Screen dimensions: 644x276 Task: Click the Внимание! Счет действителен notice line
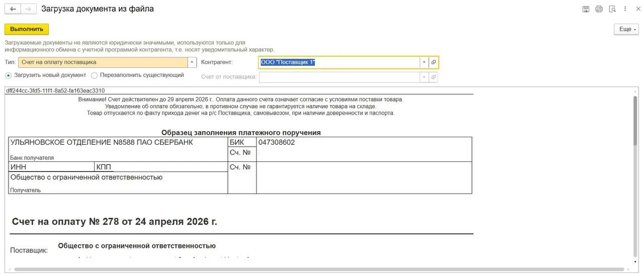pos(240,100)
